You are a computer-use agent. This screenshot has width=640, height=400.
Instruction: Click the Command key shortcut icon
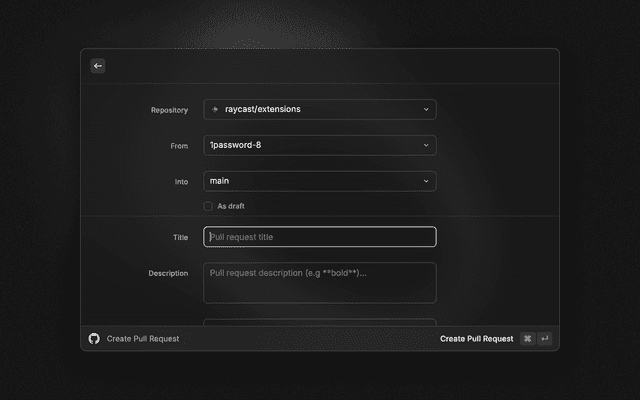click(x=527, y=339)
